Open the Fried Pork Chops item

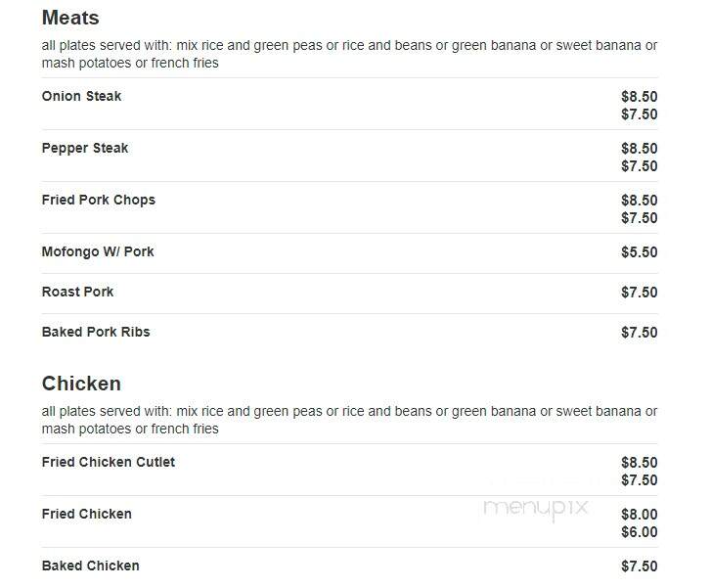(x=99, y=201)
